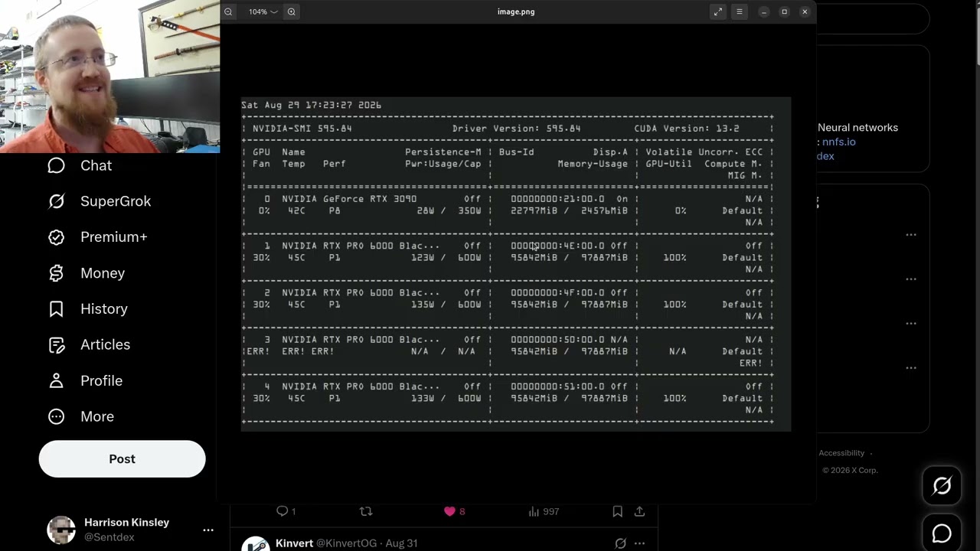Open the image viewer hamburger menu
980x551 pixels.
tap(739, 11)
